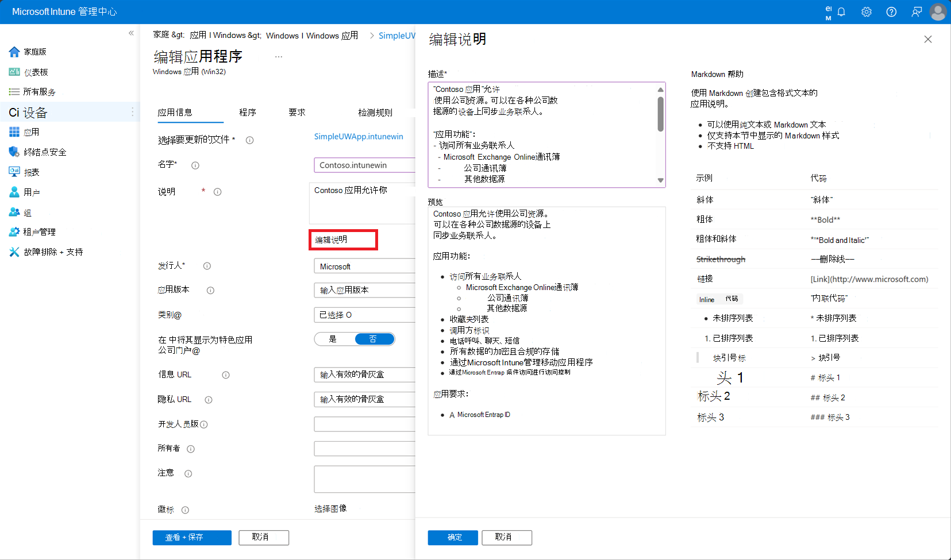Click 查看 + 保存 button
Viewport: 951px width, 560px height.
tap(192, 538)
